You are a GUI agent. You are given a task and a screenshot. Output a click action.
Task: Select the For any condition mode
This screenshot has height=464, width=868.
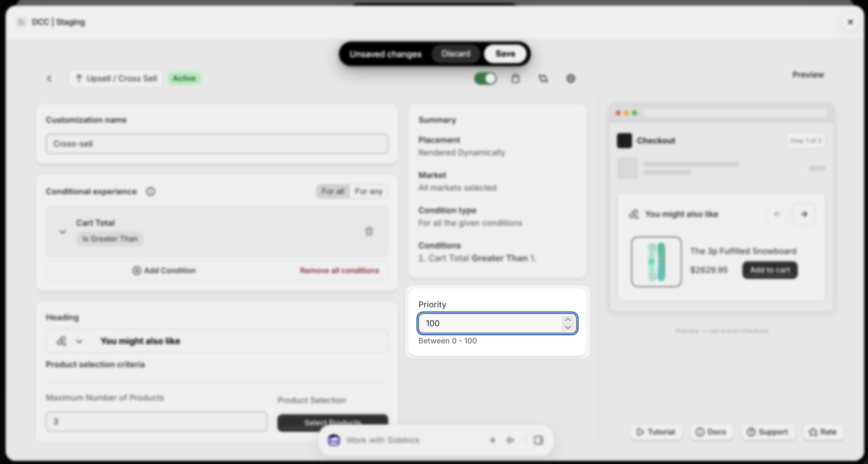point(368,192)
